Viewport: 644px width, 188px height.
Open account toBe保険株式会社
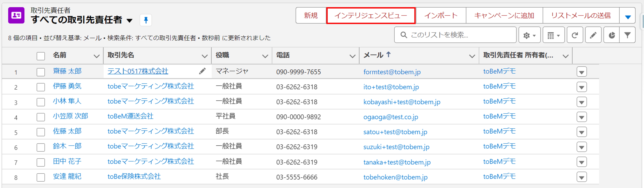tap(134, 177)
